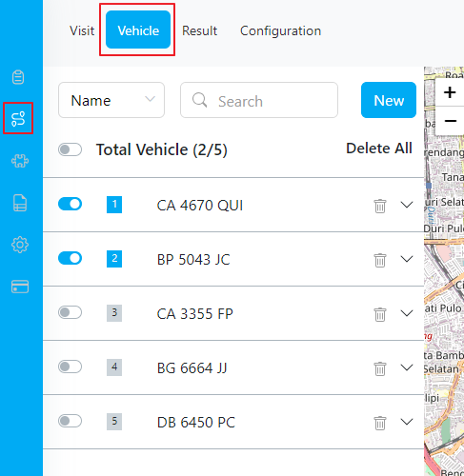Screen dimensions: 464x476
Task: Expand details for CA 4670 QUI
Action: 407,205
